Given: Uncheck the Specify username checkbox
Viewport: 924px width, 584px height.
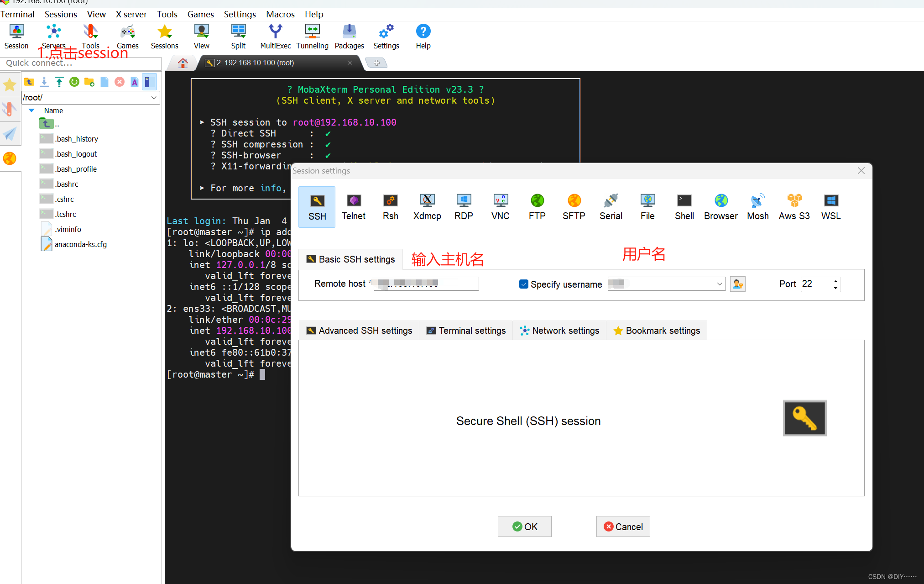Looking at the screenshot, I should click(523, 284).
